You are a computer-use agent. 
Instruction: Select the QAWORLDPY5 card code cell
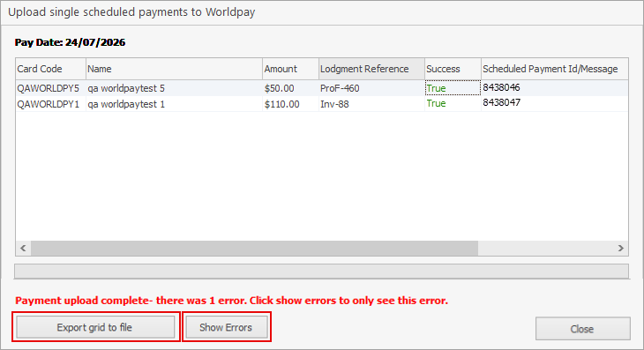pos(50,88)
